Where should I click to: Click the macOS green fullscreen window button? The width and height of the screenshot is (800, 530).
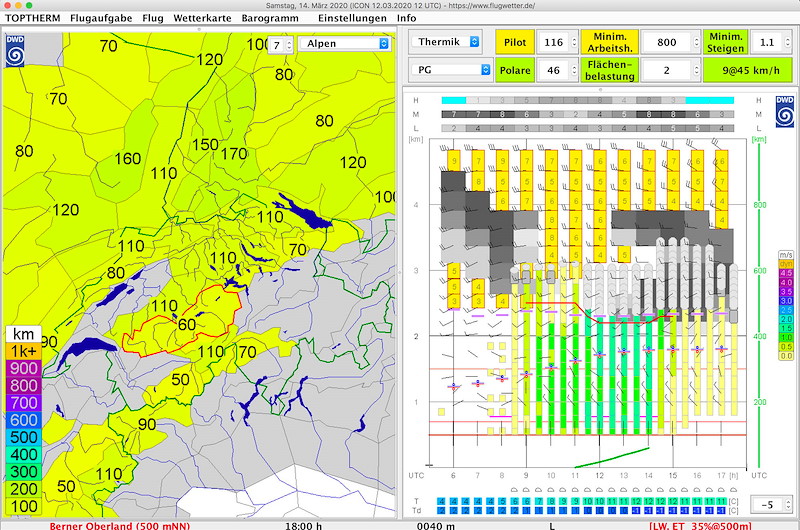pyautogui.click(x=29, y=5)
